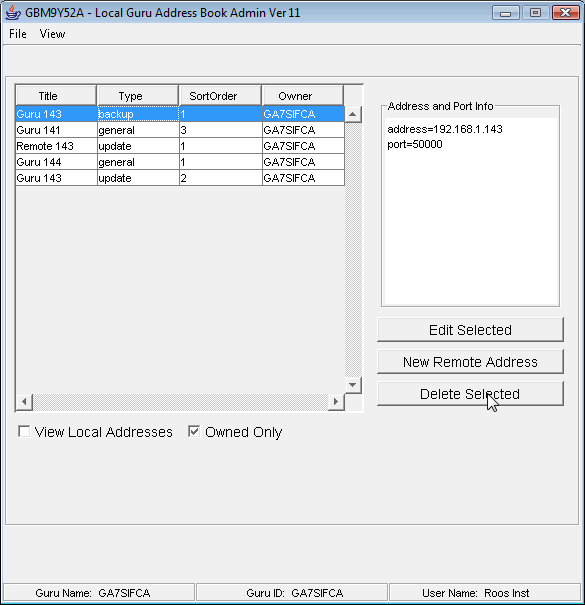Open the File menu

pos(18,34)
